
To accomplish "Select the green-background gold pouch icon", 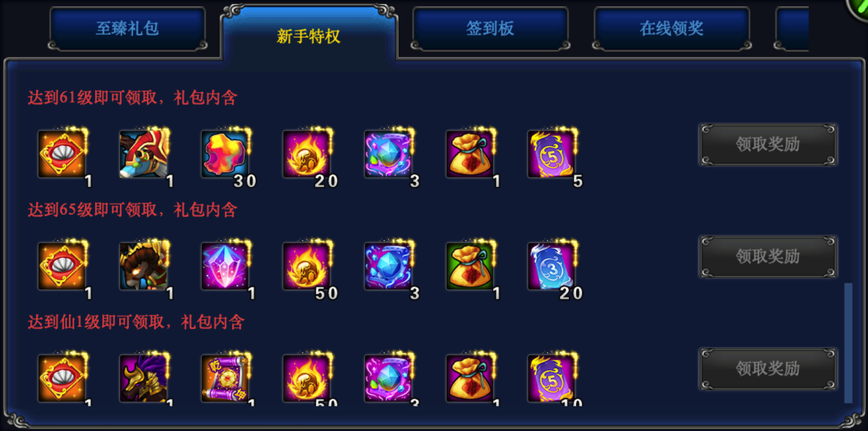I will click(x=470, y=266).
